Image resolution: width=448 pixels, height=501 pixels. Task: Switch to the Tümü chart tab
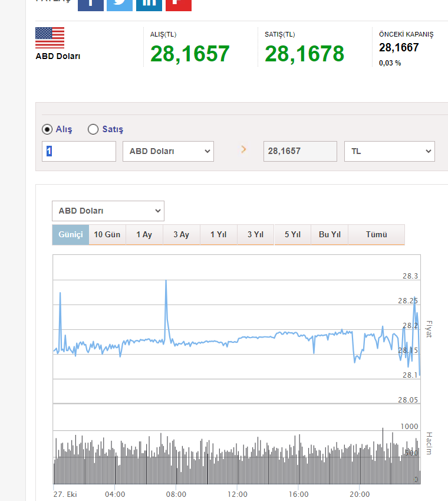tap(377, 234)
